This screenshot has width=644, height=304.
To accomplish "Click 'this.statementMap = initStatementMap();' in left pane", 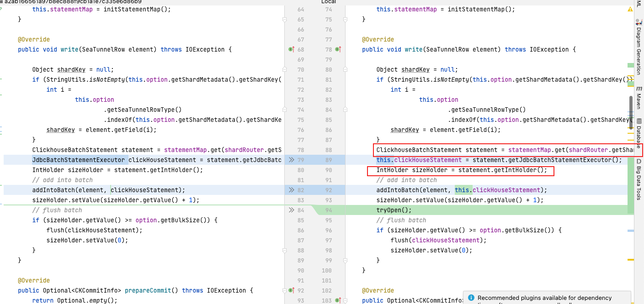I will point(101,9).
